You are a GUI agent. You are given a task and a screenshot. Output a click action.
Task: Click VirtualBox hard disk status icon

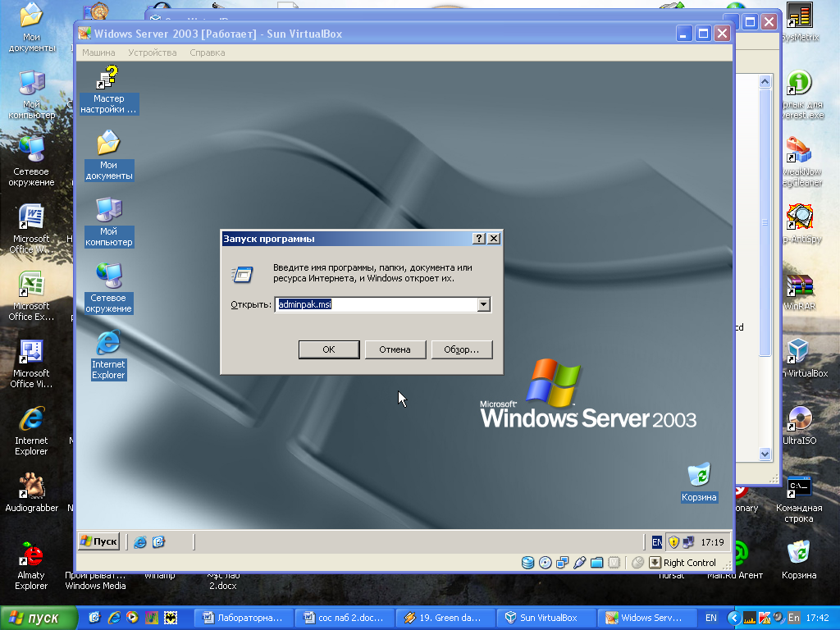(527, 563)
